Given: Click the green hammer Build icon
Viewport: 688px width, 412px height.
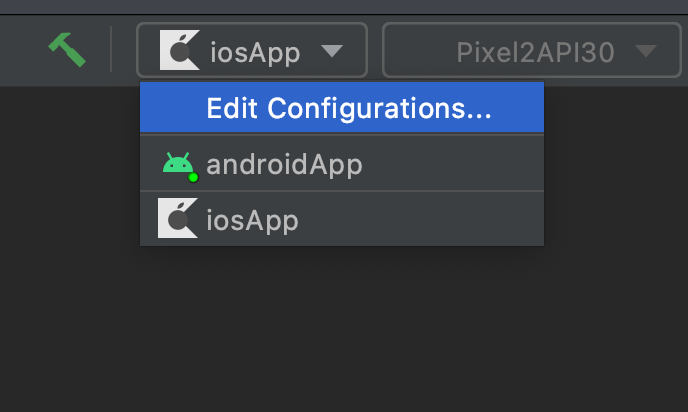Looking at the screenshot, I should [67, 50].
